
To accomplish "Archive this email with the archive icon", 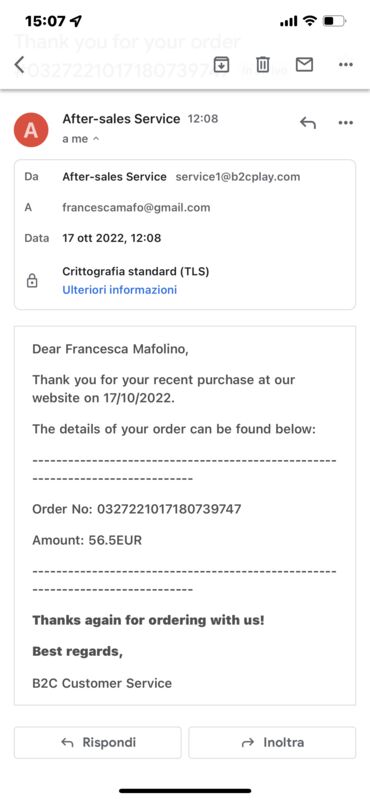I will [x=221, y=65].
